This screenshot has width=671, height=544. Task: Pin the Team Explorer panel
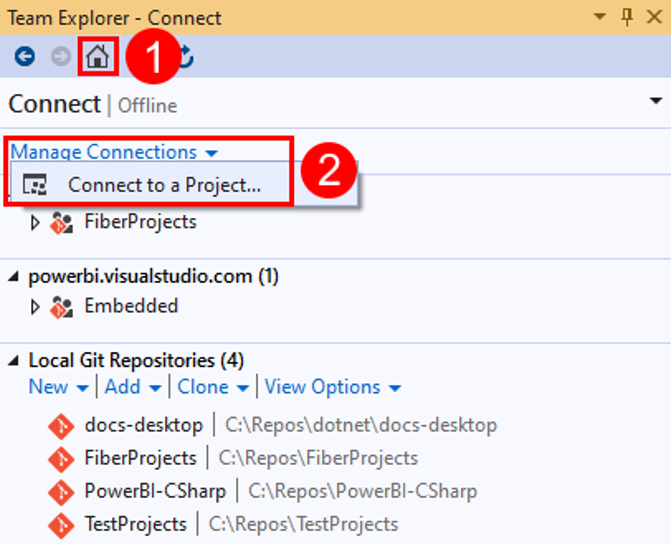coord(627,17)
